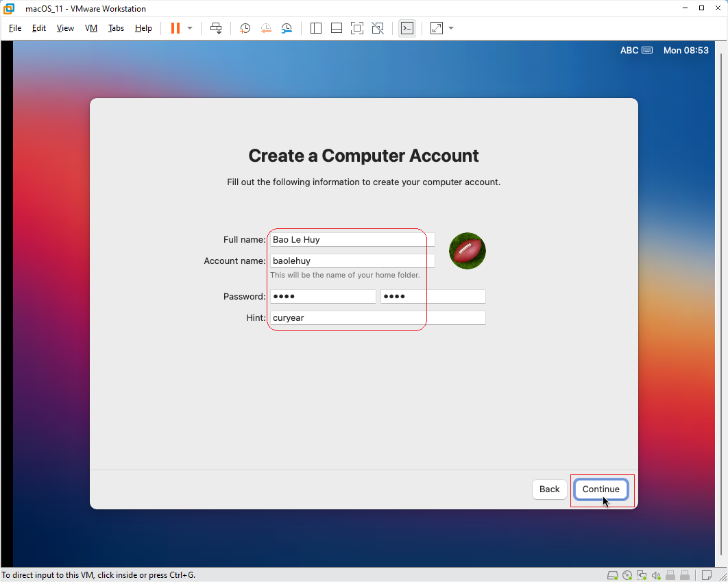Image resolution: width=728 pixels, height=582 pixels.
Task: Click the hard disk status icon
Action: (x=613, y=576)
